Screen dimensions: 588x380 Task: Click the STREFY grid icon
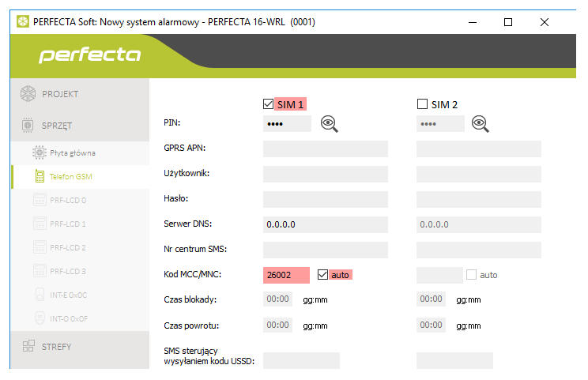(28, 346)
